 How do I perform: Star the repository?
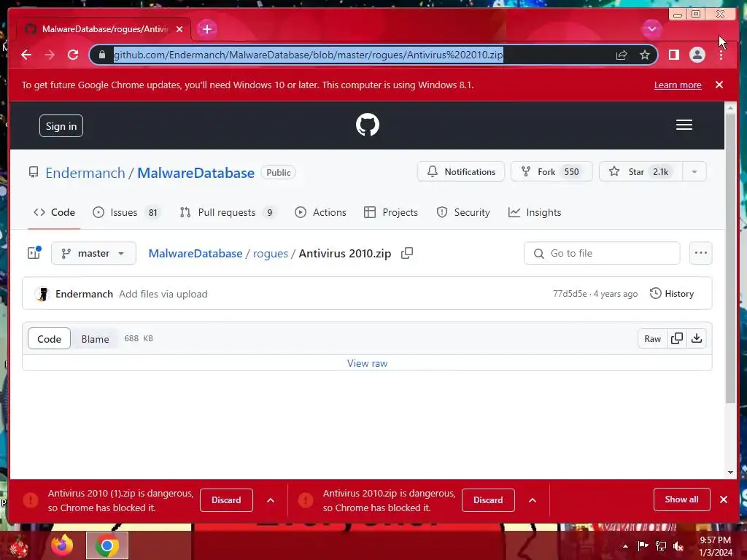[640, 172]
